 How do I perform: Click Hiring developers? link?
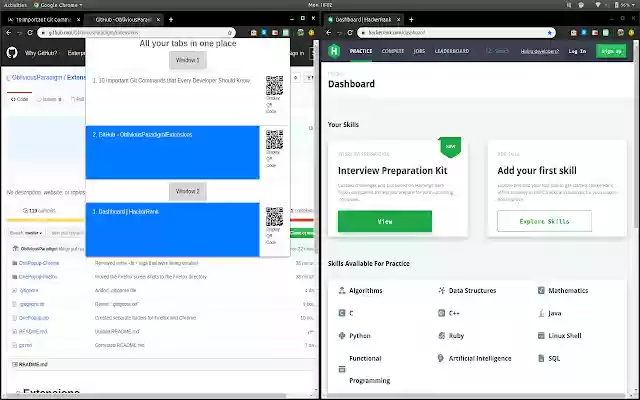[x=540, y=51]
